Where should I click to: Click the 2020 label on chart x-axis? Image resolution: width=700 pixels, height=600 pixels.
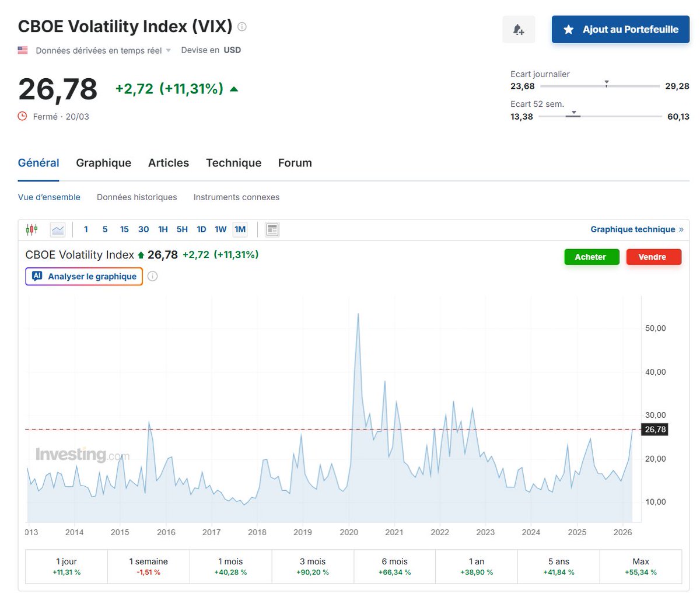point(349,532)
